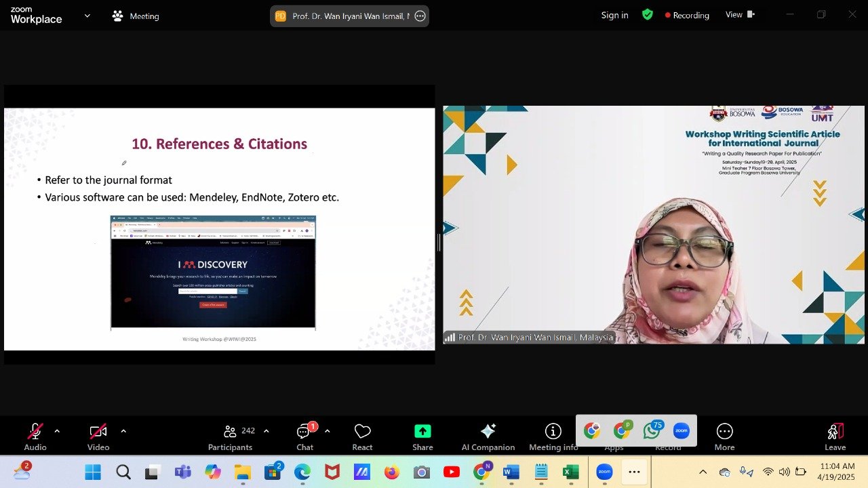This screenshot has width=868, height=488.
Task: Turn on camera with Video button
Action: 98,436
